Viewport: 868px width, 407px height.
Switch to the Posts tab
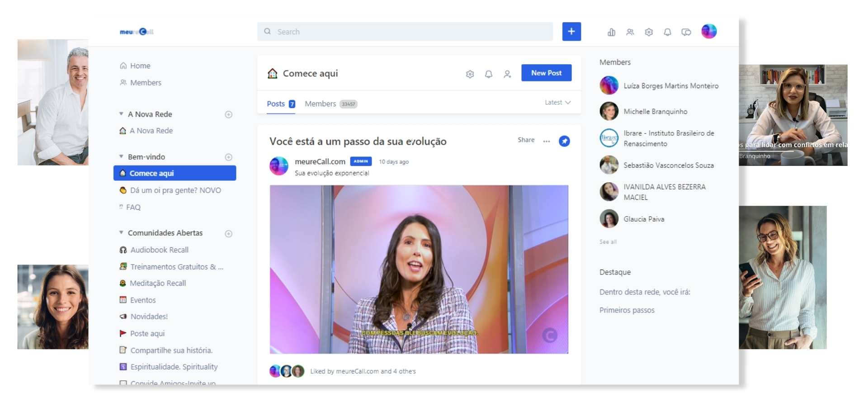(x=281, y=104)
